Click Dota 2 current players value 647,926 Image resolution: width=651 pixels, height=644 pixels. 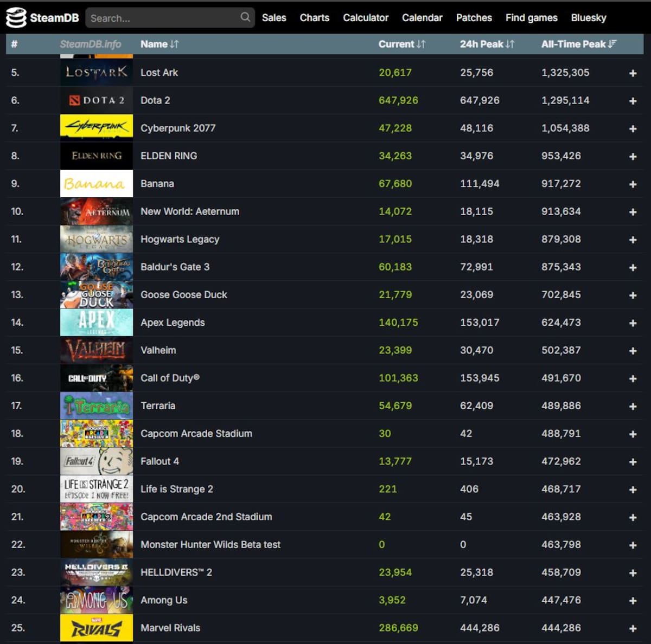398,100
